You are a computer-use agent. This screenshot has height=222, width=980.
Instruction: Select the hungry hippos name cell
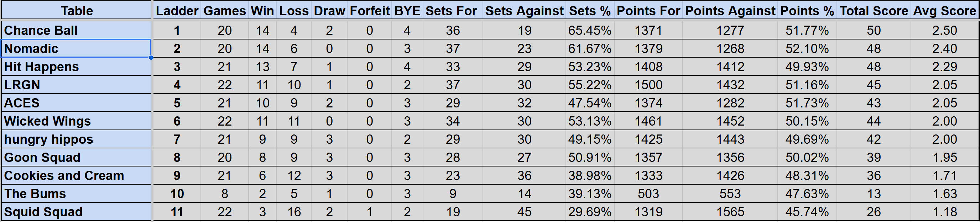click(76, 139)
